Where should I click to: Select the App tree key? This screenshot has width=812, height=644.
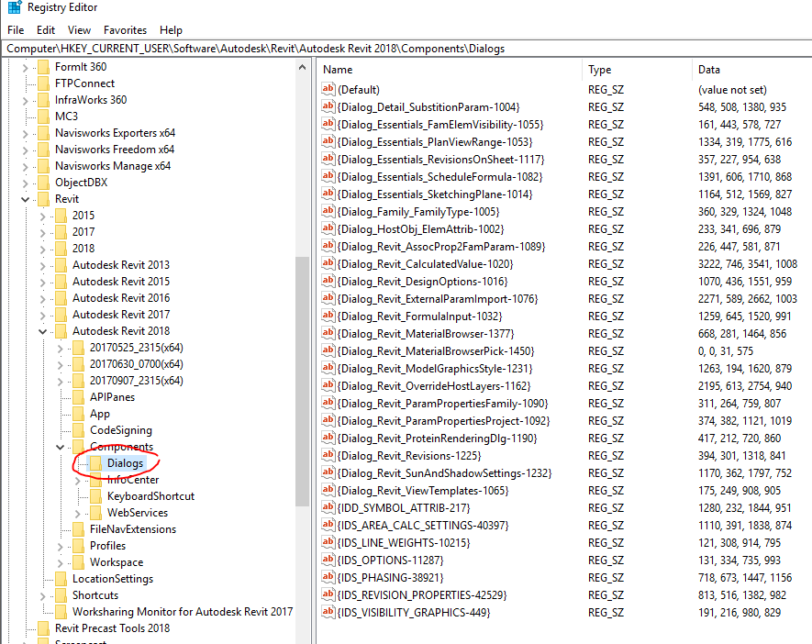[100, 414]
